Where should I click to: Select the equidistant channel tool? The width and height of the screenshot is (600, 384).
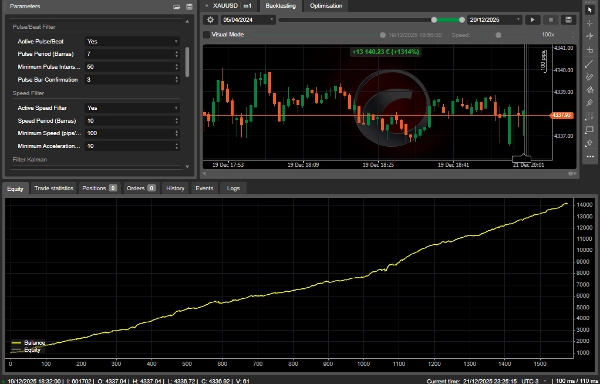590,77
